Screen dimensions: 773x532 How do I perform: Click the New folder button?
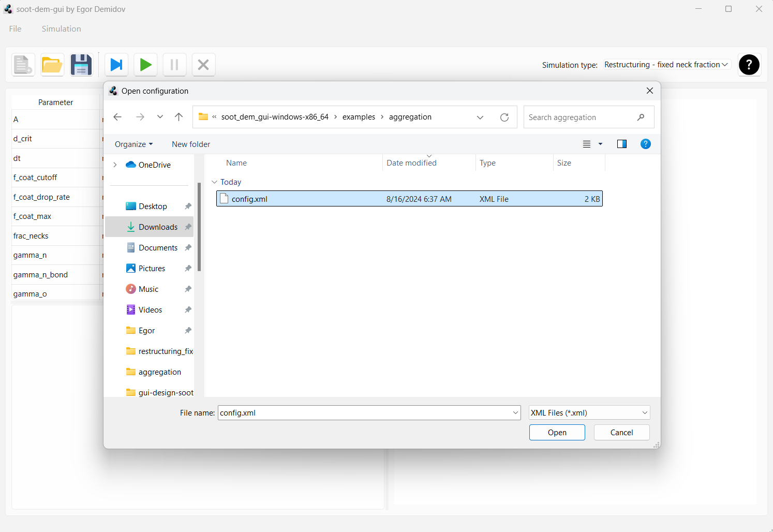click(x=191, y=144)
